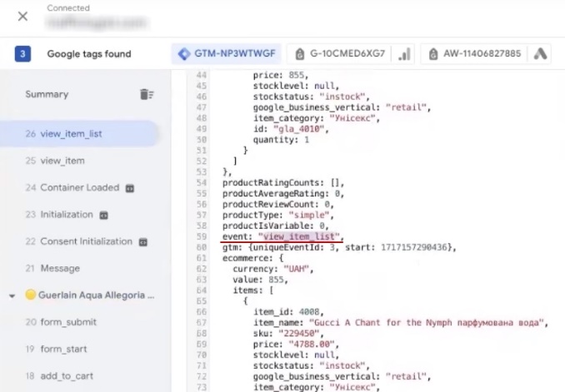The image size is (565, 392).
Task: Collapse the Guerlain Aqua Allegoria page group
Action: [x=12, y=295]
